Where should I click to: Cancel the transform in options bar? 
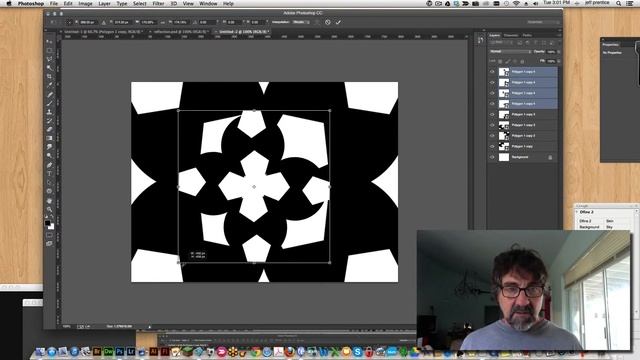327,22
